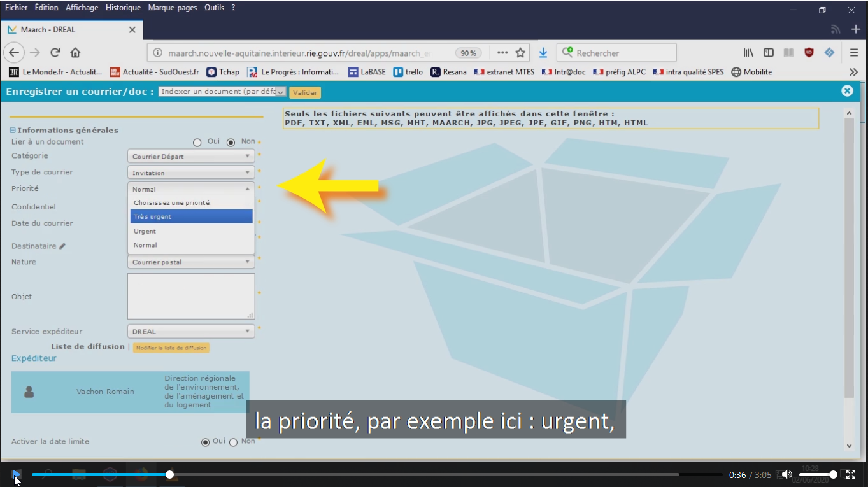The width and height of the screenshot is (868, 487).
Task: Mute the video with the speaker icon
Action: tap(787, 474)
